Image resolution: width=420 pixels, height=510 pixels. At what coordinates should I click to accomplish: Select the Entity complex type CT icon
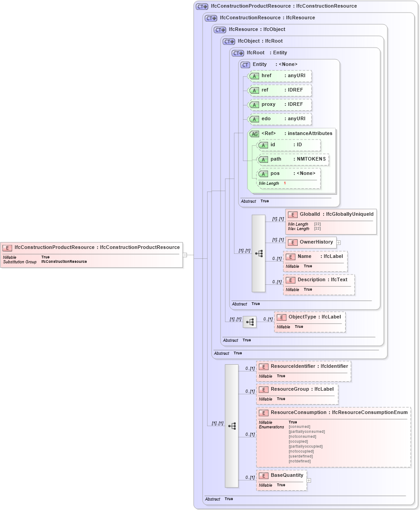pos(245,65)
